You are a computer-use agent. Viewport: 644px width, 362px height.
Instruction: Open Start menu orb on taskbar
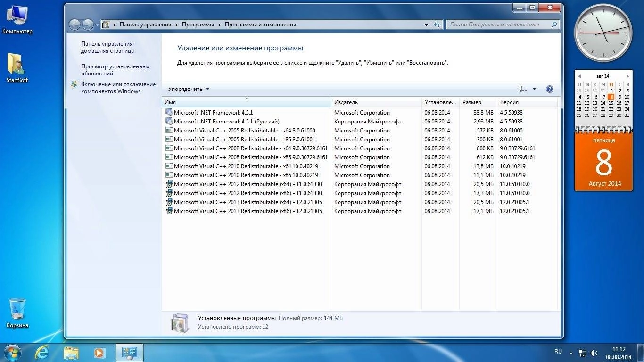click(x=12, y=352)
